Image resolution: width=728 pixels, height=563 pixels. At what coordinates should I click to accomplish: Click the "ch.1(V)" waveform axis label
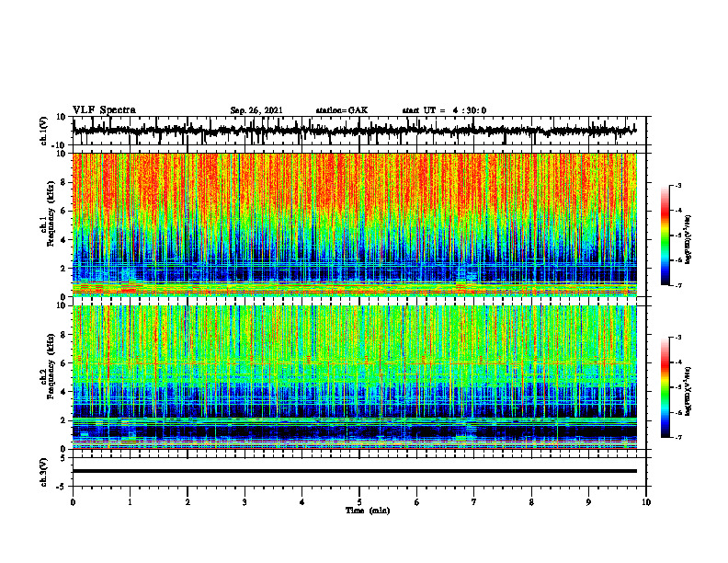tap(44, 131)
